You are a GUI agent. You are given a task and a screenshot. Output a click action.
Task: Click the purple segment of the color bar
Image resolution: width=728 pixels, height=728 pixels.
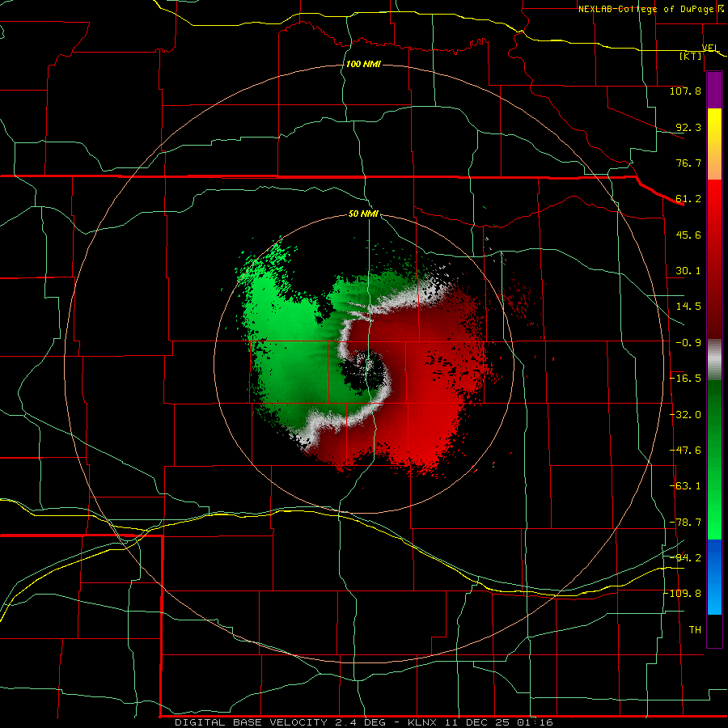click(x=714, y=91)
